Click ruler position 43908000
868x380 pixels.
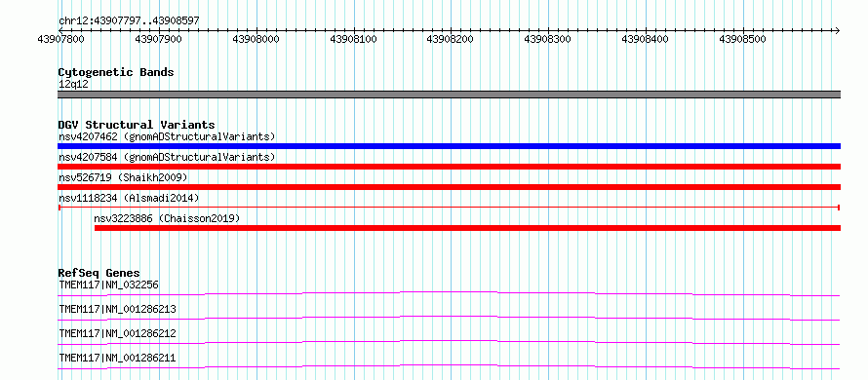256,39
